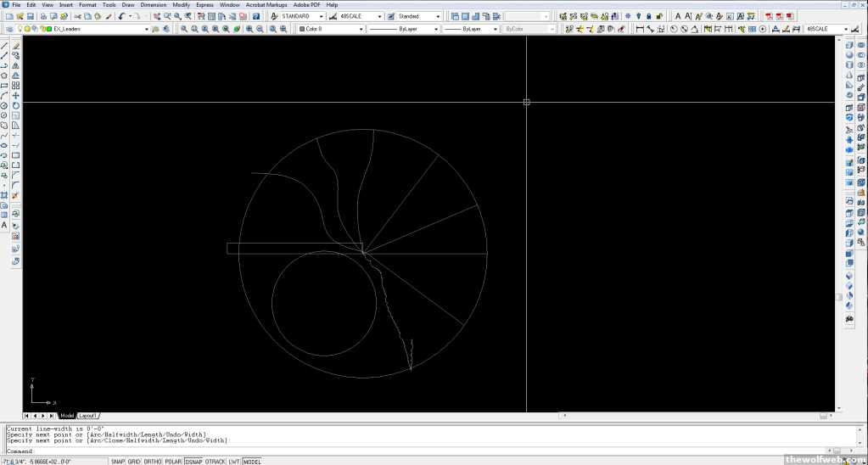Toggle OSNAP in the status bar

[x=193, y=461]
